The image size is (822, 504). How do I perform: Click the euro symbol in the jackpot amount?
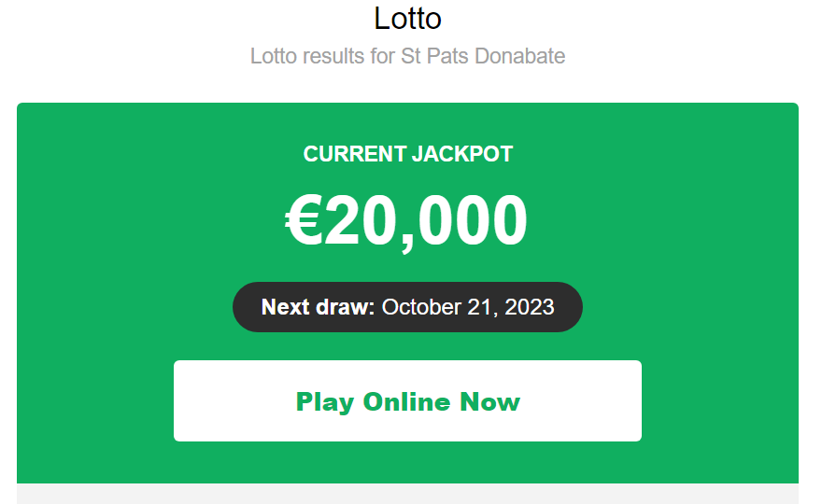[304, 222]
